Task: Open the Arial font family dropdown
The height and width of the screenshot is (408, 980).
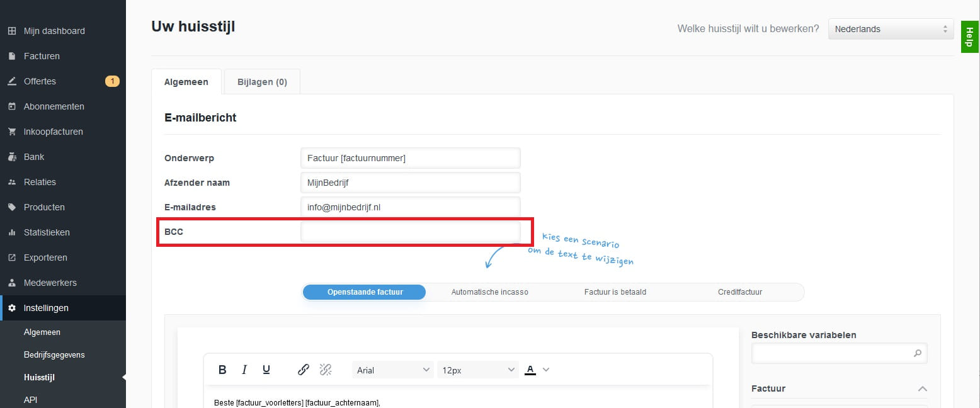Action: tap(392, 370)
